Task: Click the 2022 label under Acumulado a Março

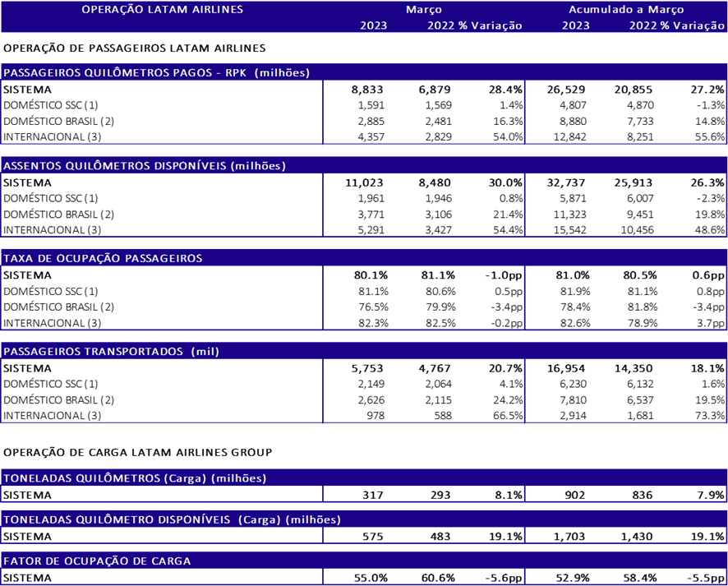Action: click(x=643, y=25)
